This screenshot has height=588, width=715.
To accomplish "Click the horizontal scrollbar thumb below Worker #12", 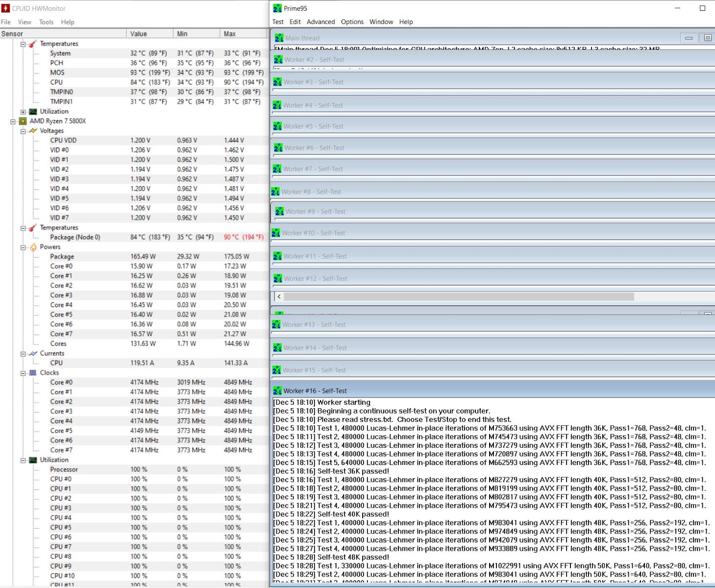I will click(x=459, y=296).
